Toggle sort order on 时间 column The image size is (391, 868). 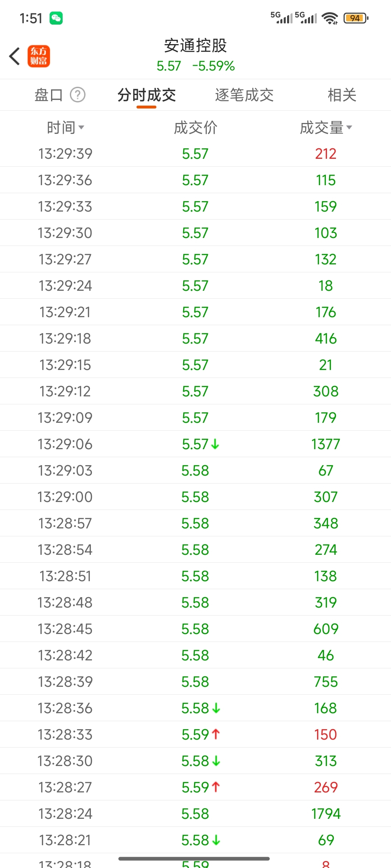65,128
